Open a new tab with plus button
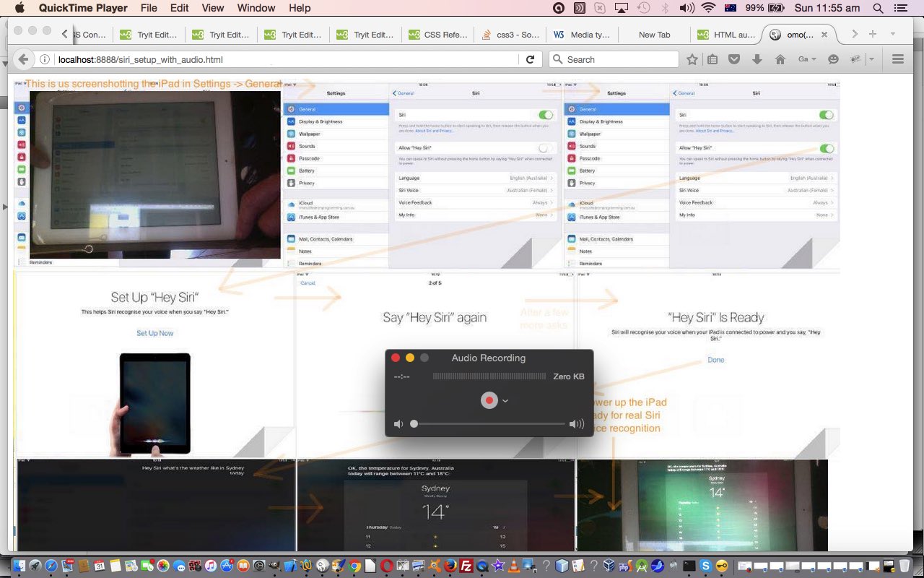This screenshot has width=924, height=578. [x=873, y=34]
